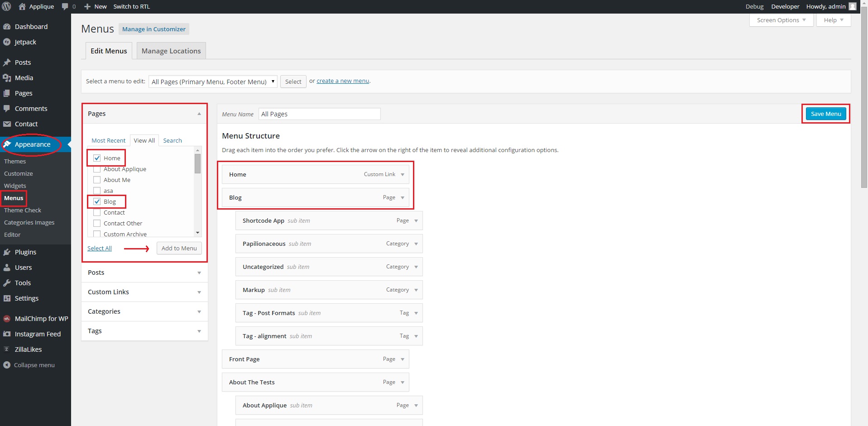Uncheck the Home page checkbox
The width and height of the screenshot is (868, 426).
coord(97,158)
